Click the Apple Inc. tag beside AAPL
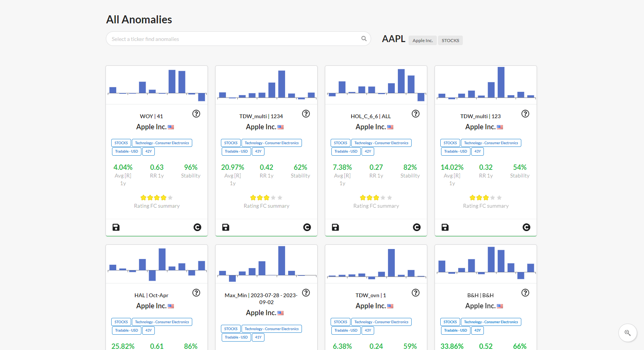The image size is (644, 350). [x=423, y=41]
